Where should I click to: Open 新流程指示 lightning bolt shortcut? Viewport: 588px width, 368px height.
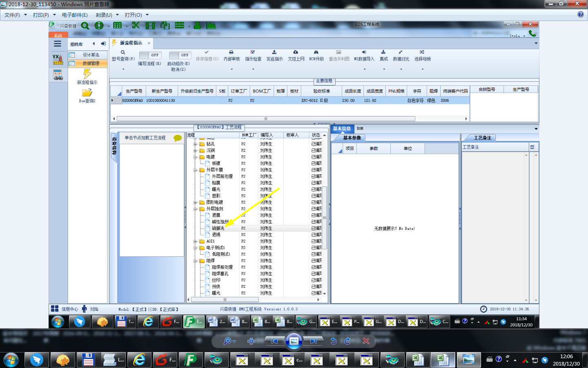coord(87,76)
